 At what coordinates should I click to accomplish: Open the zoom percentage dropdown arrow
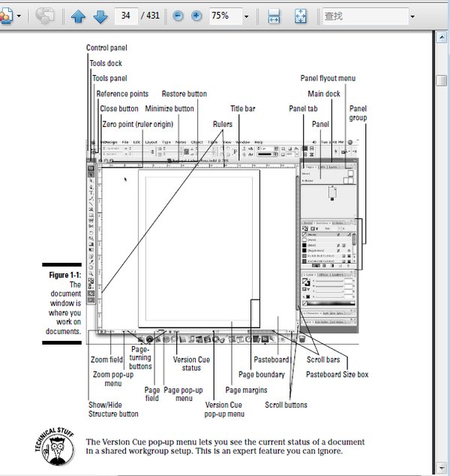247,17
